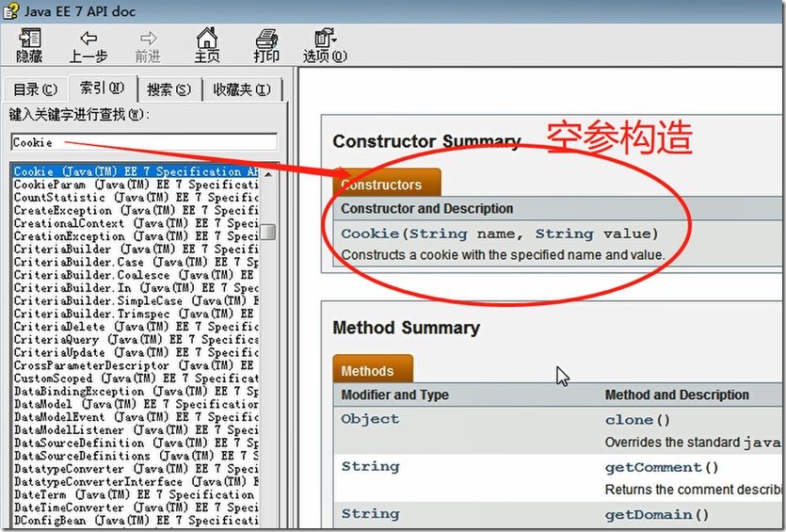Select the CreateException index entry
Image resolution: width=786 pixels, height=532 pixels.
[136, 211]
